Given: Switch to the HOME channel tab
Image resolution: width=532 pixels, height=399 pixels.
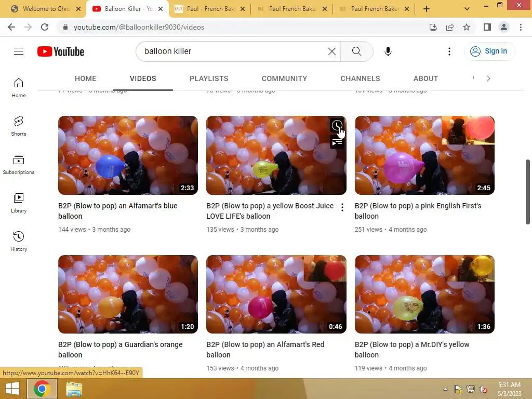Looking at the screenshot, I should tap(86, 79).
